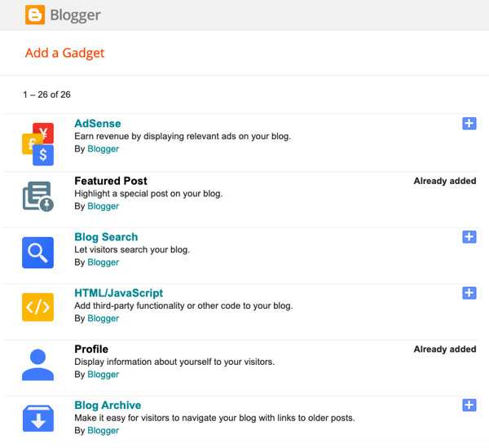Click 'Earn revenue by displaying relevant ads' description
489x448 pixels.
click(x=183, y=137)
